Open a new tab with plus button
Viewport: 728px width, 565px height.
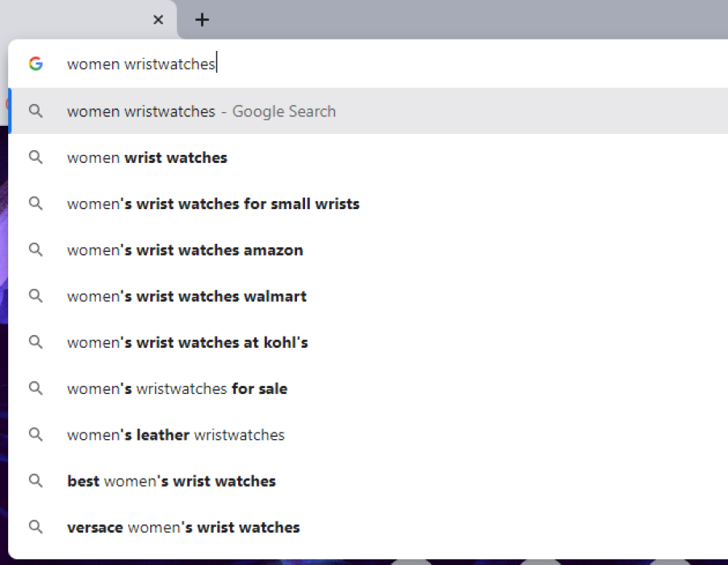(202, 20)
